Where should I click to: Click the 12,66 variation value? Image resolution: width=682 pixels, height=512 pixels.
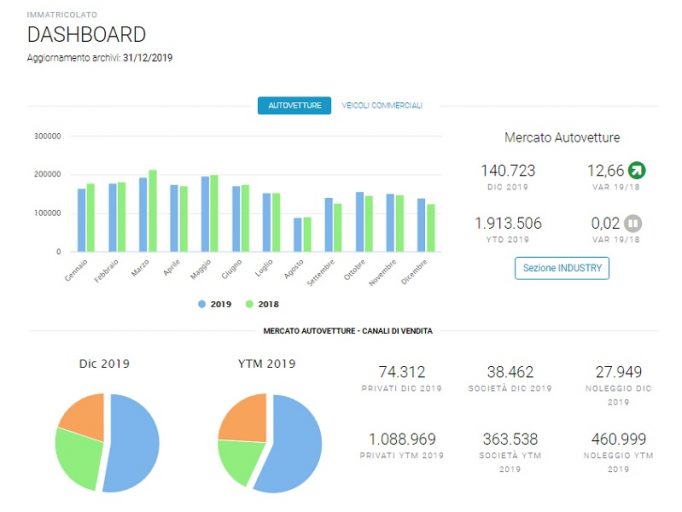(605, 171)
